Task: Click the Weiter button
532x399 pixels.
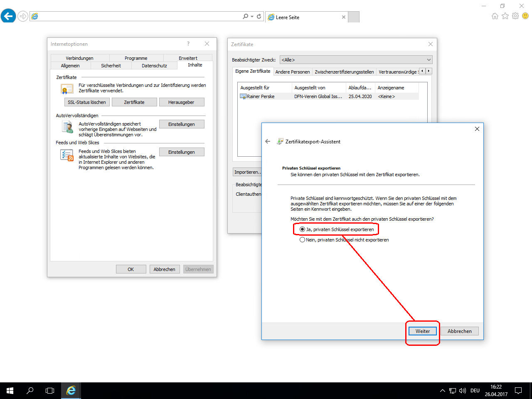Action: pos(422,331)
